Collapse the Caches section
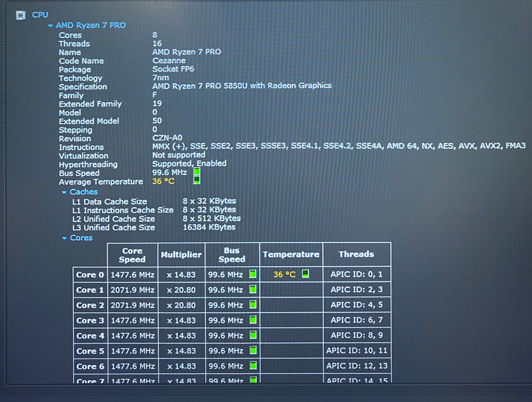532x402 pixels. click(64, 192)
